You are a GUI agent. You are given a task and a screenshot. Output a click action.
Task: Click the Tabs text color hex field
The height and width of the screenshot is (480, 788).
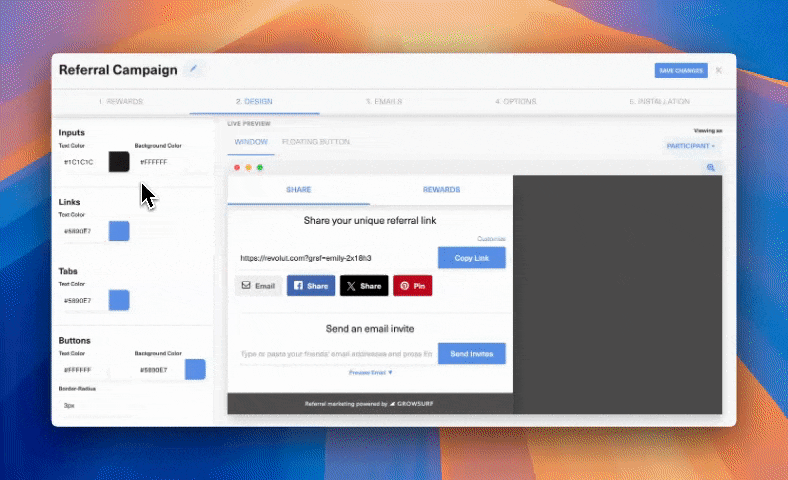(82, 301)
